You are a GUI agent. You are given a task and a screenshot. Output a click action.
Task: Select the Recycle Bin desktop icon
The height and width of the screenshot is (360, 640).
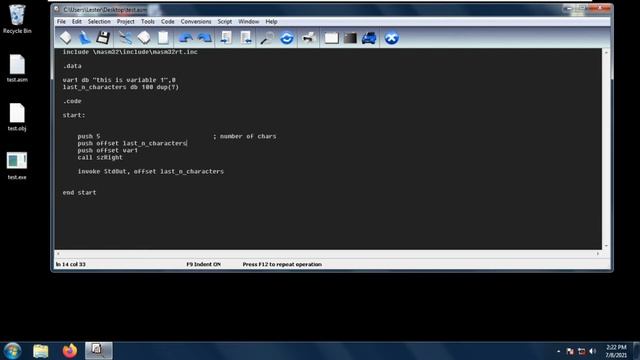point(17,19)
